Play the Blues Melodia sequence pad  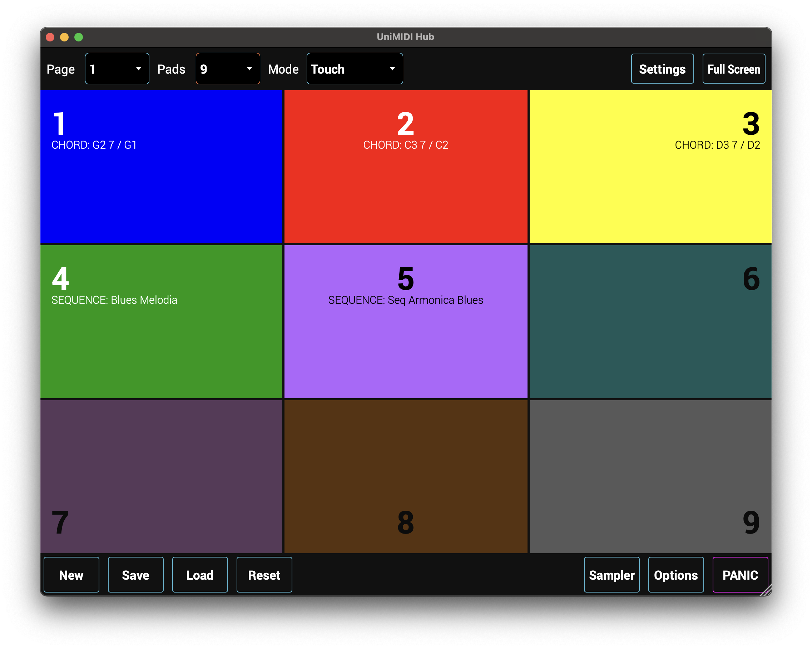click(x=161, y=321)
